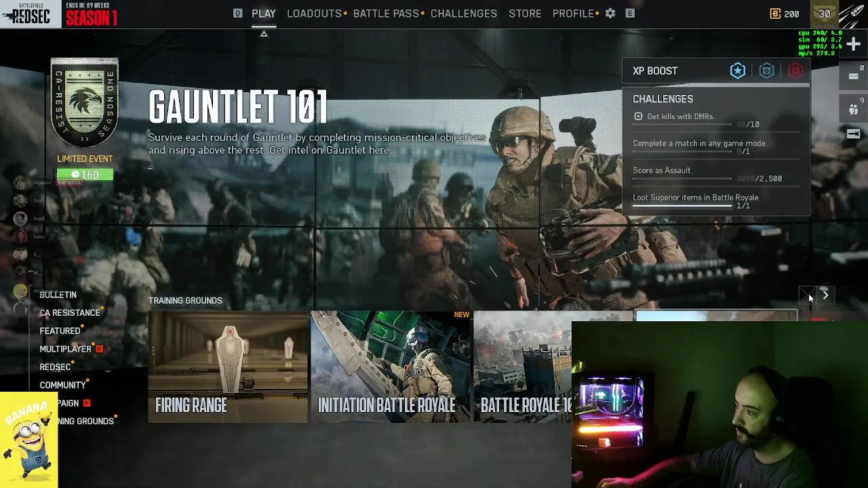
Task: Open the GAUNTLET 101 featured banner title
Action: click(x=238, y=107)
